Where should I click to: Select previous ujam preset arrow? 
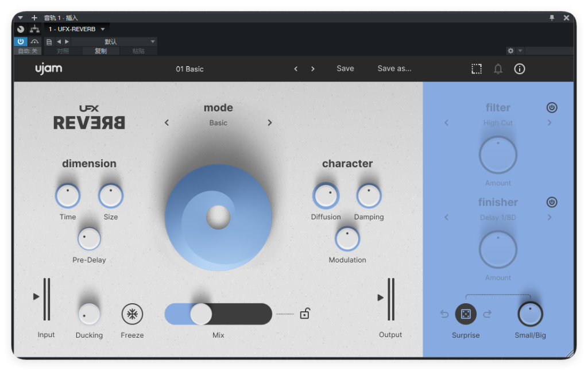tap(296, 69)
